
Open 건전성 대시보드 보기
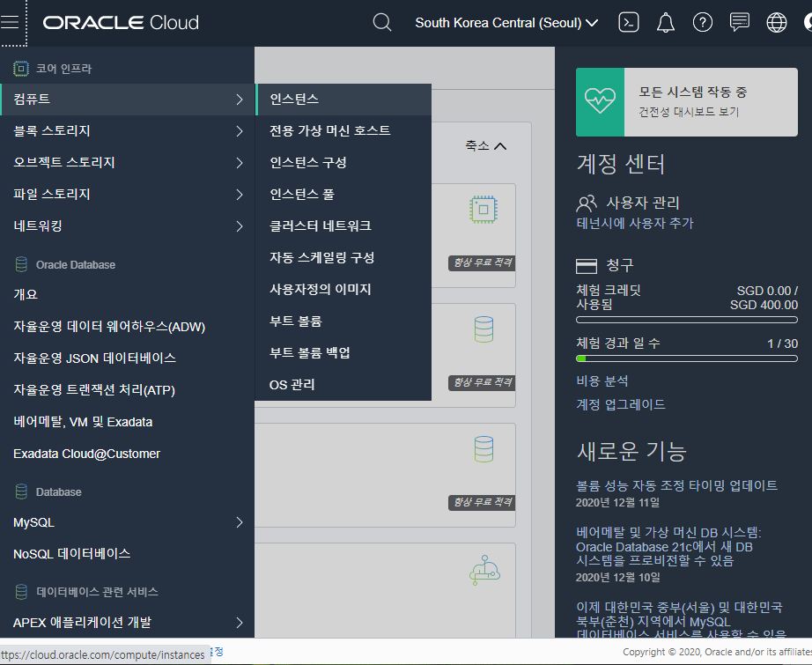coord(688,112)
